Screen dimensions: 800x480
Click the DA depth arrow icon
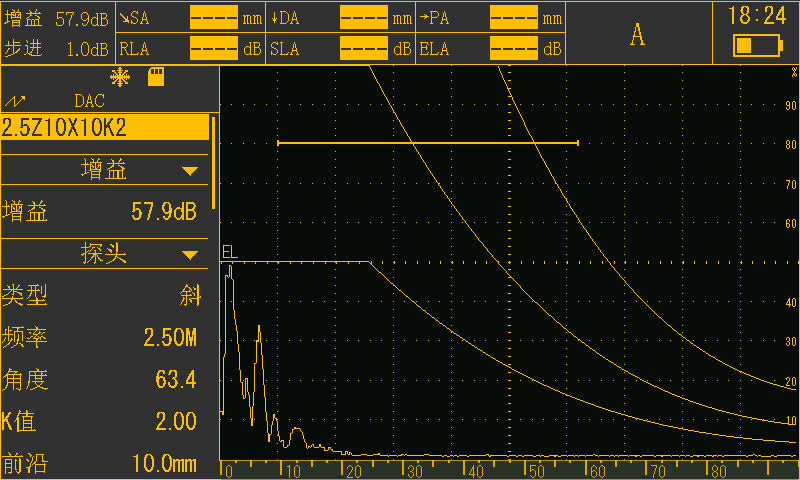pos(274,18)
